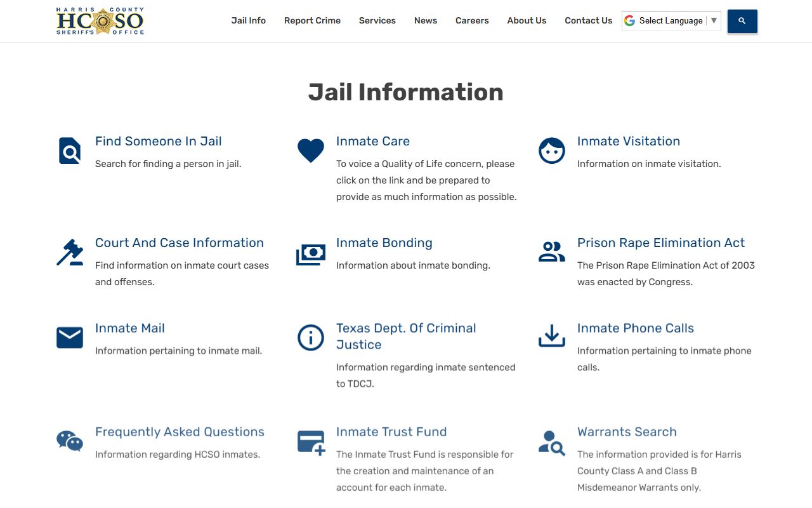Screen dimensions: 812x508
Task: Click the Warrants Search person icon
Action: tap(552, 443)
